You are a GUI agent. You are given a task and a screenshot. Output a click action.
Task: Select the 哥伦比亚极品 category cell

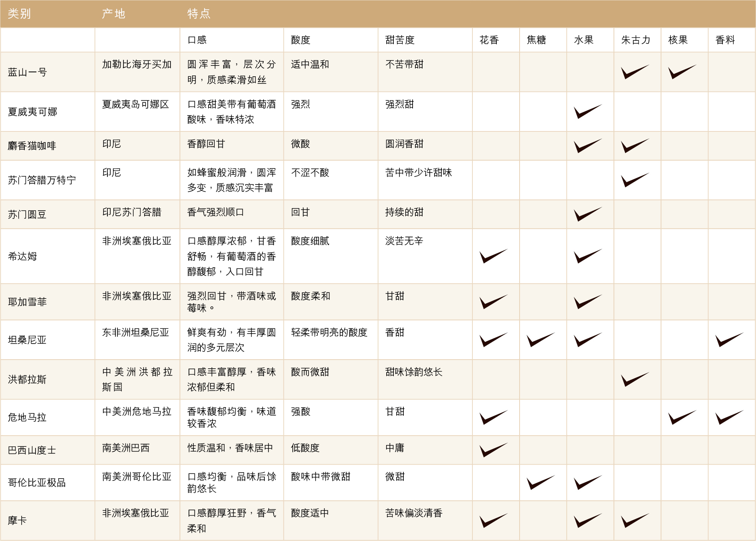[48, 482]
